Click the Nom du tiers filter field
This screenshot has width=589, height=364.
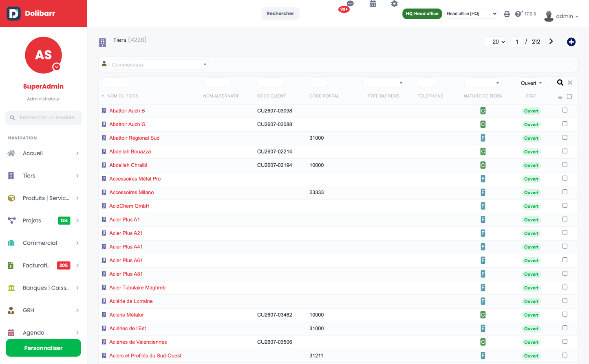click(x=115, y=83)
